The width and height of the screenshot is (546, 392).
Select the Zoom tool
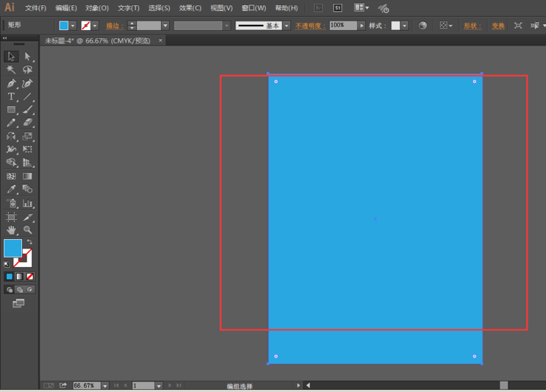click(x=27, y=229)
